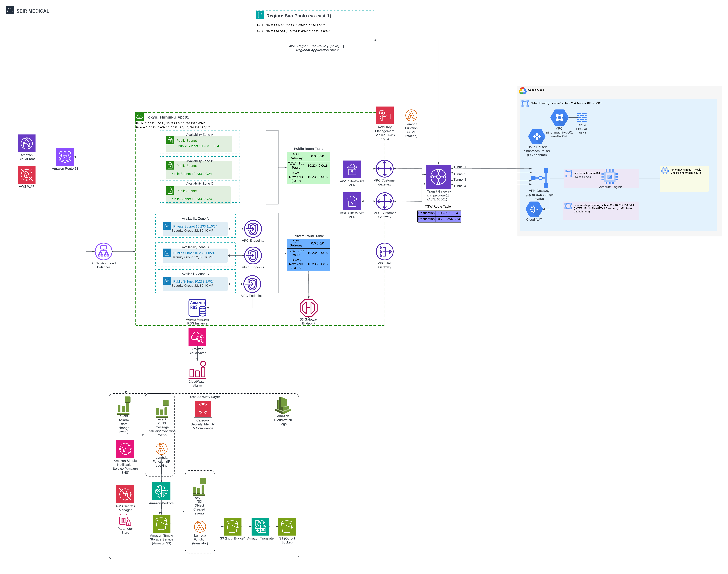Click the S3 Gateway Endpoint icon

point(309,308)
